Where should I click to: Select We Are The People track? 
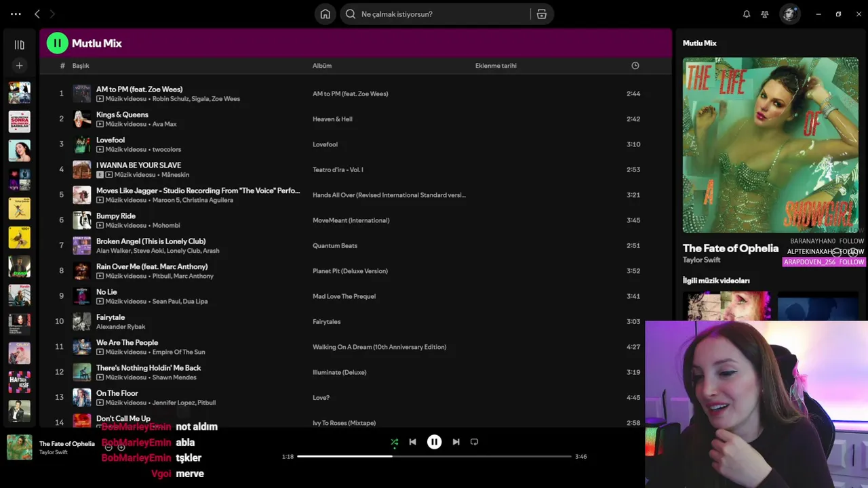[127, 343]
